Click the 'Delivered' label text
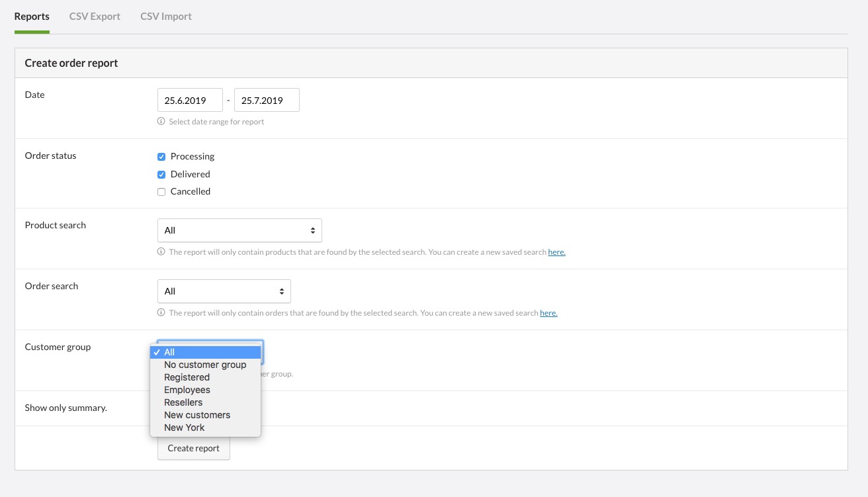Screen dimensions: 868x497 coord(191,175)
